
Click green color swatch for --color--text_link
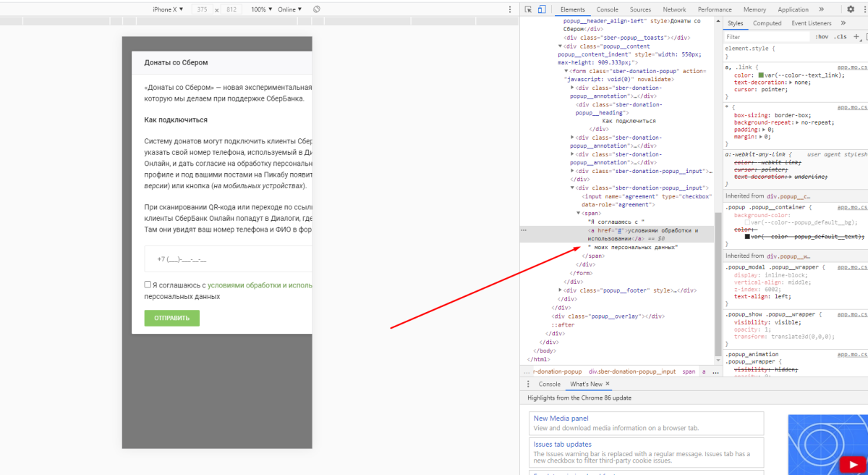[x=760, y=75]
